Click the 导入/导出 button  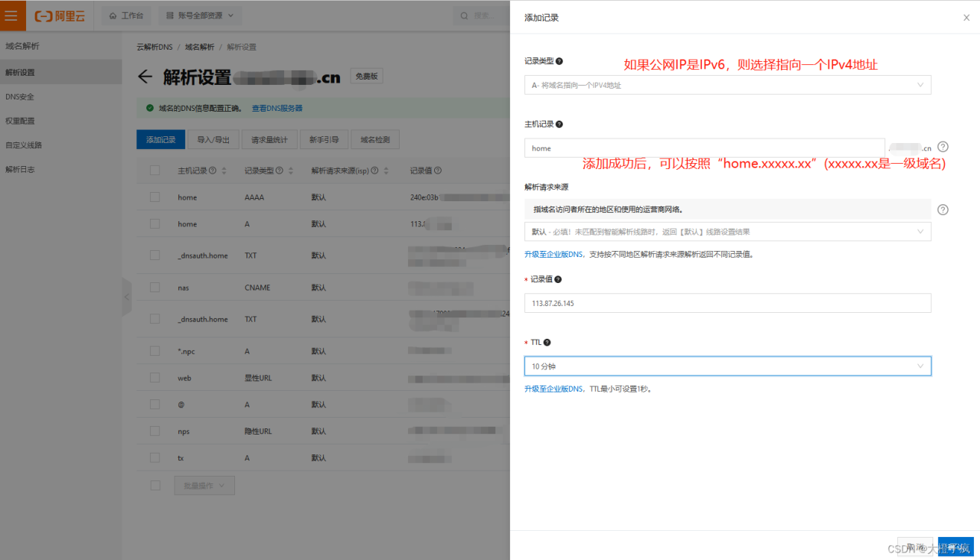(213, 139)
